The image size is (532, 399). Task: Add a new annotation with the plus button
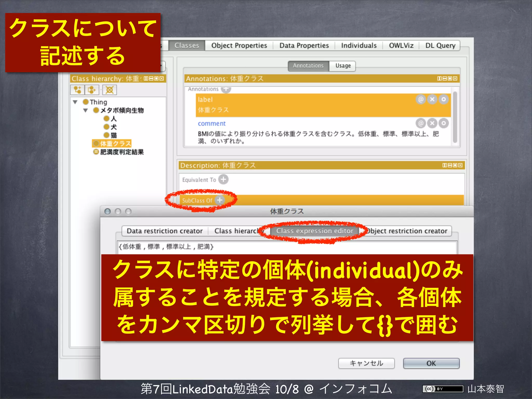tap(226, 89)
